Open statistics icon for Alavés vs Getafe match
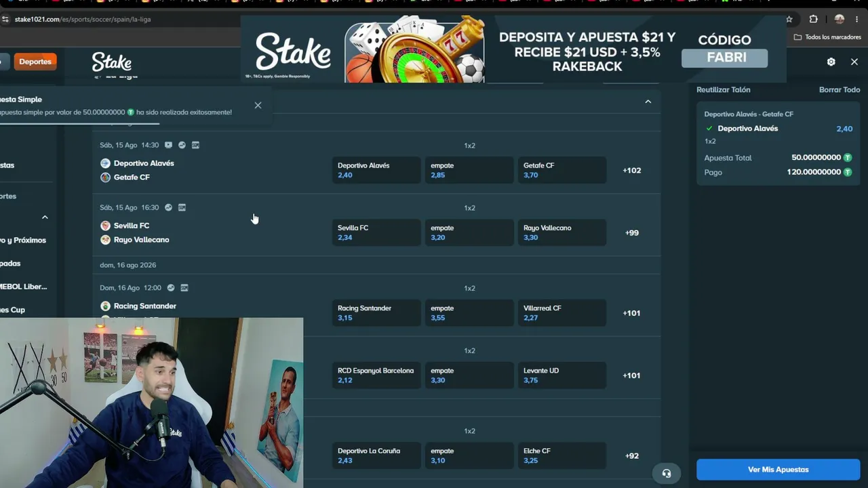 tap(182, 145)
